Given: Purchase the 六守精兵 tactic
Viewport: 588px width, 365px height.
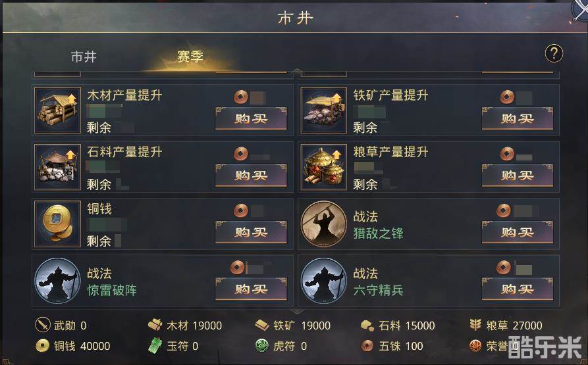Looking at the screenshot, I should [517, 289].
